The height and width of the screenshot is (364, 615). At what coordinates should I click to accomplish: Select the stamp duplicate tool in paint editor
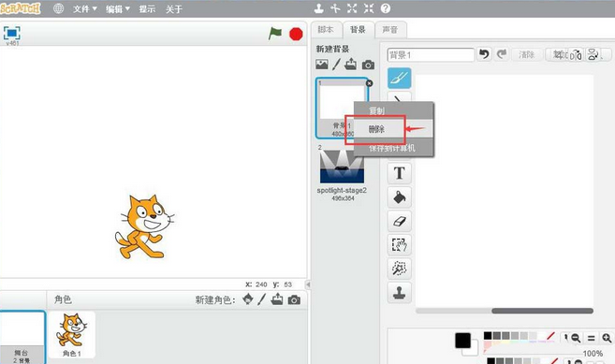click(400, 293)
